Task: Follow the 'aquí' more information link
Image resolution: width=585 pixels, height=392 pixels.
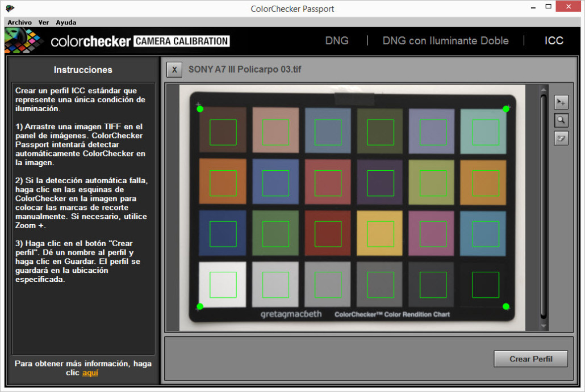Action: click(90, 373)
